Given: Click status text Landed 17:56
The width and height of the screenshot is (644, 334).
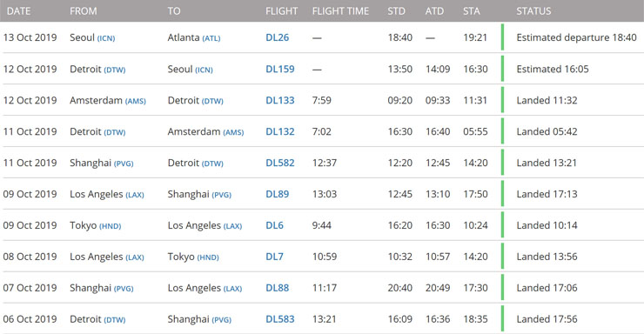Looking at the screenshot, I should pyautogui.click(x=547, y=319).
